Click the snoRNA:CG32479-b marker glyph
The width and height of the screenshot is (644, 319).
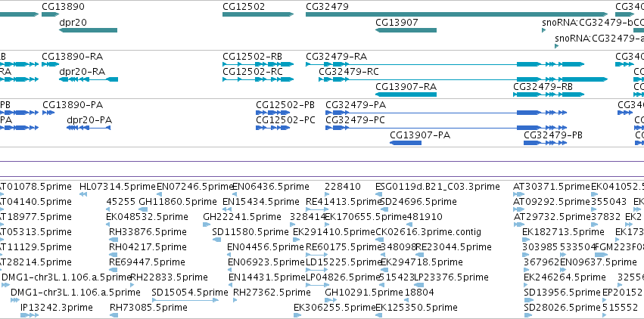(544, 30)
